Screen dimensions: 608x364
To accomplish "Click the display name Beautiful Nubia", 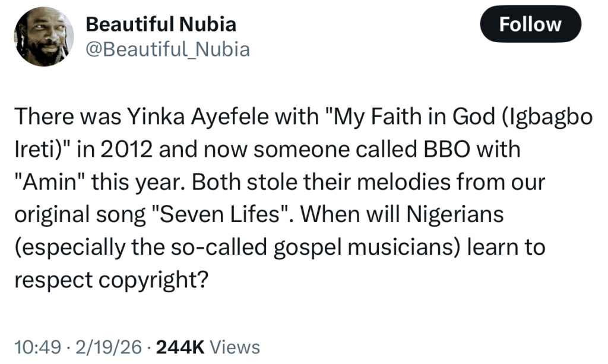I will coord(161,24).
